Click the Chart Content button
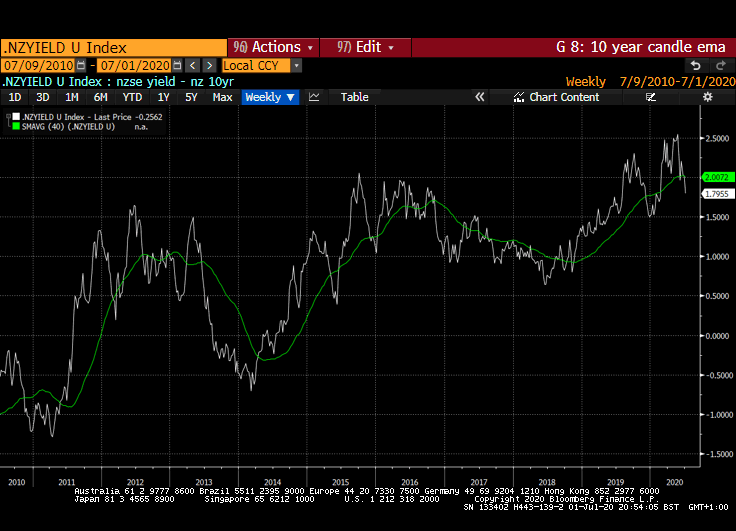736x531 pixels. [x=556, y=97]
